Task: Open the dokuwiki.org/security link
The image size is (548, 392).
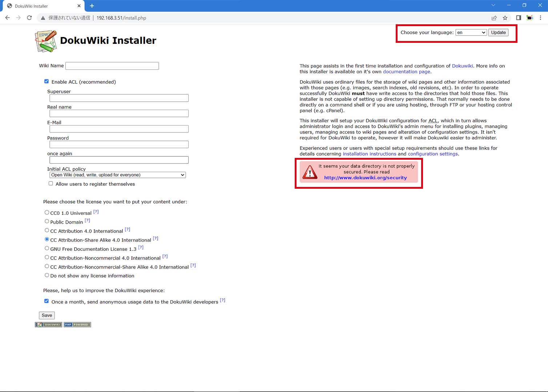Action: (x=366, y=178)
